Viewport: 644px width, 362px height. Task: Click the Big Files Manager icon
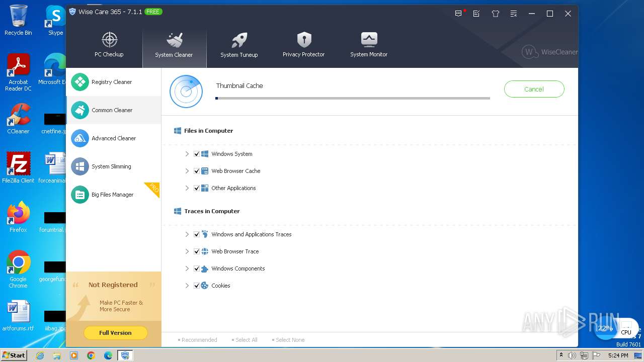click(x=80, y=195)
